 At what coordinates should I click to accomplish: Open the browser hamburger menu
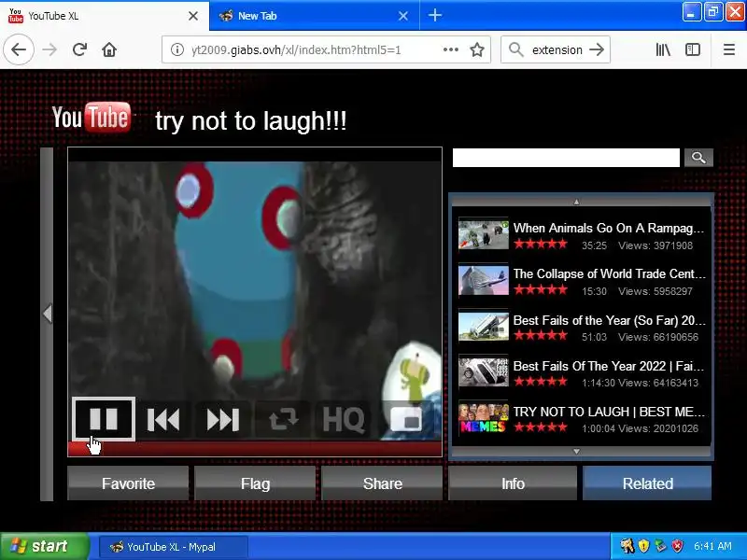pyautogui.click(x=729, y=49)
